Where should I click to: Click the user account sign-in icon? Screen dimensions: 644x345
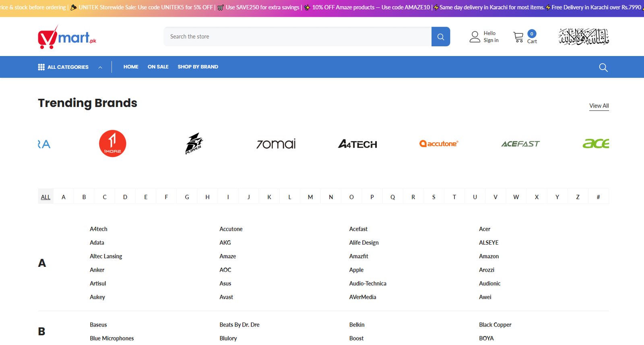(x=475, y=37)
